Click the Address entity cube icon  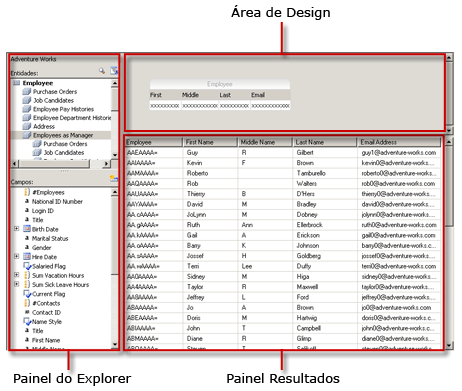tap(27, 126)
